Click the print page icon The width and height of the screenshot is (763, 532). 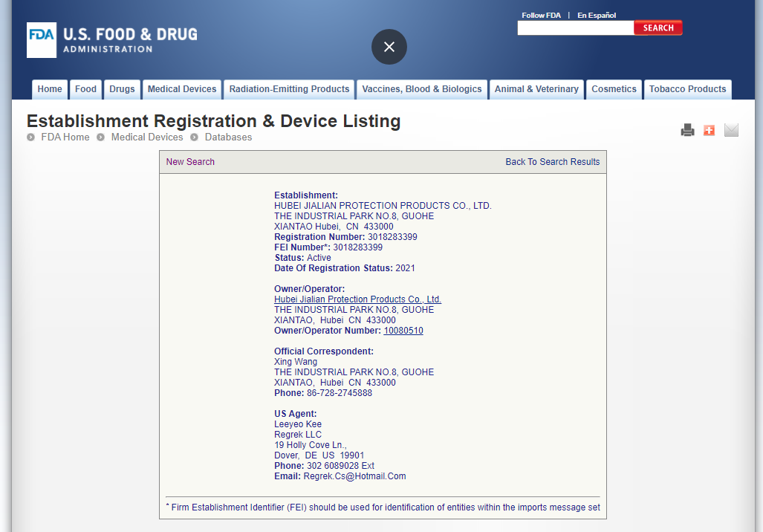click(687, 130)
